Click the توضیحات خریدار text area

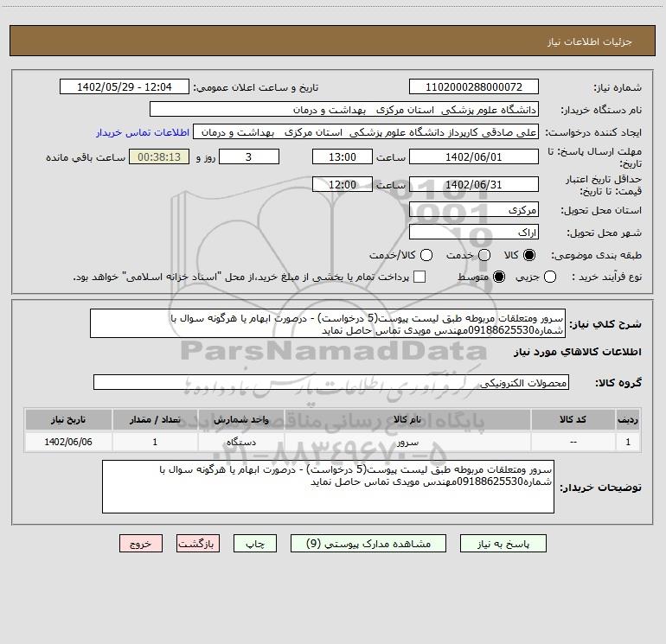329,487
